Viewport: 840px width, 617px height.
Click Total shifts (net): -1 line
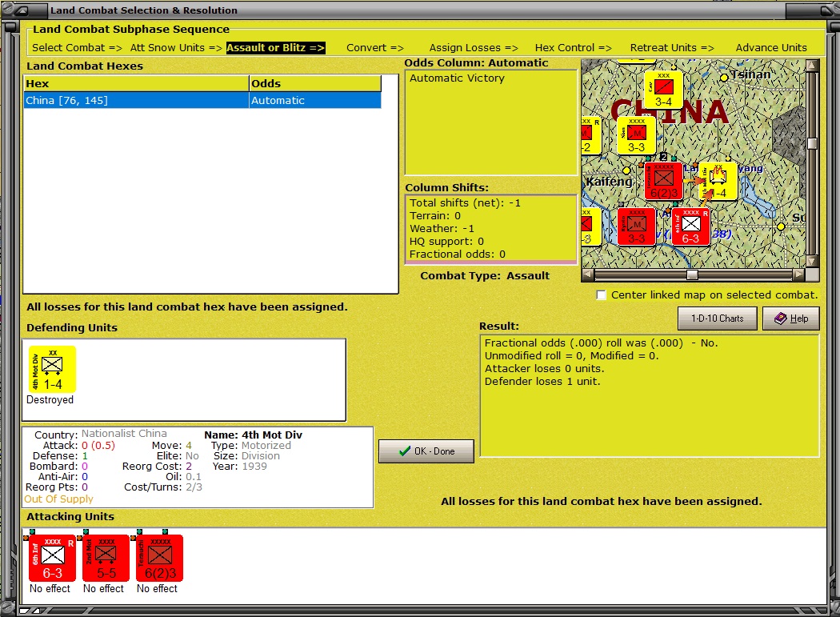click(465, 202)
